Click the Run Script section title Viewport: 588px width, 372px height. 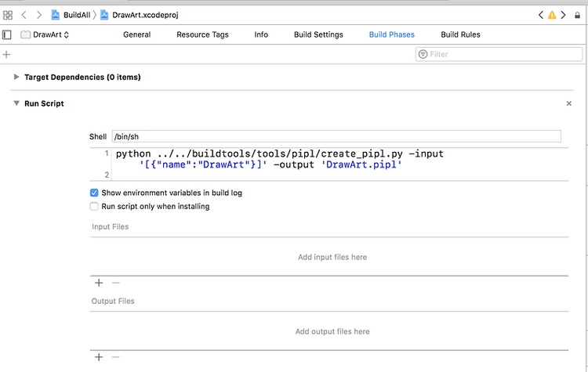tap(44, 104)
